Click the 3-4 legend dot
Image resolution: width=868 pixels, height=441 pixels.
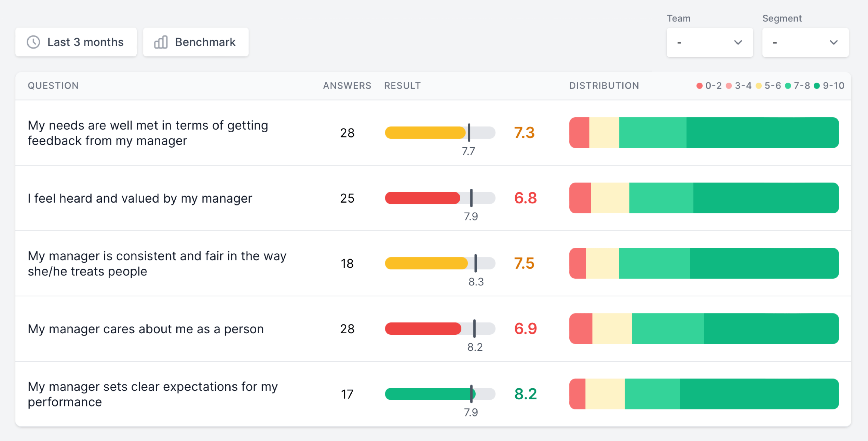(x=729, y=86)
